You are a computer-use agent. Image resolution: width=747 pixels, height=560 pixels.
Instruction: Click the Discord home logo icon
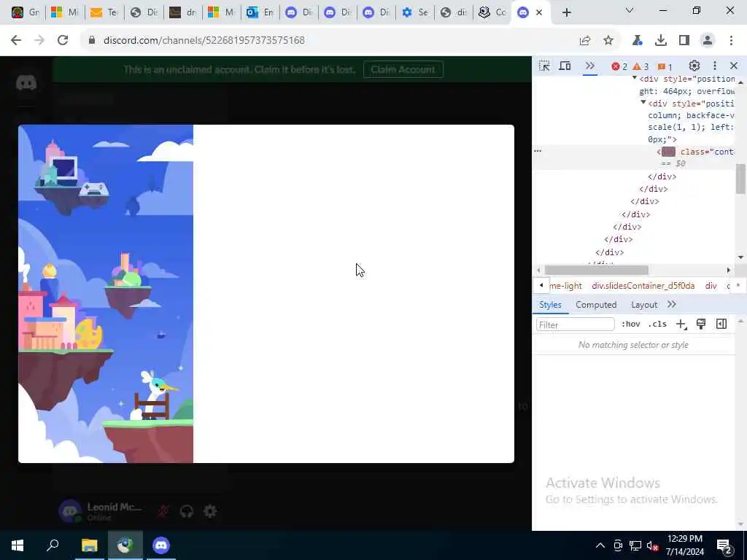(26, 83)
